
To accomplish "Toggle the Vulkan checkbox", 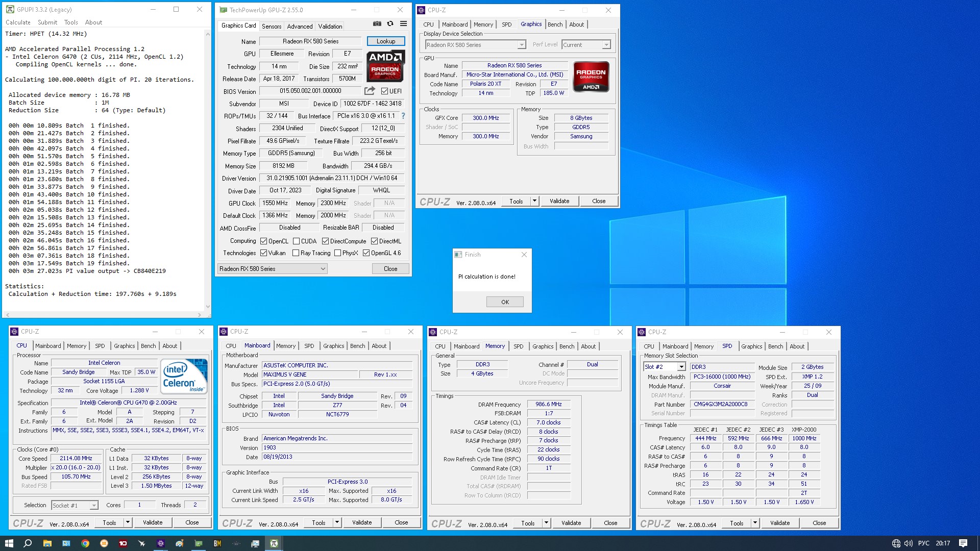I will click(x=263, y=253).
